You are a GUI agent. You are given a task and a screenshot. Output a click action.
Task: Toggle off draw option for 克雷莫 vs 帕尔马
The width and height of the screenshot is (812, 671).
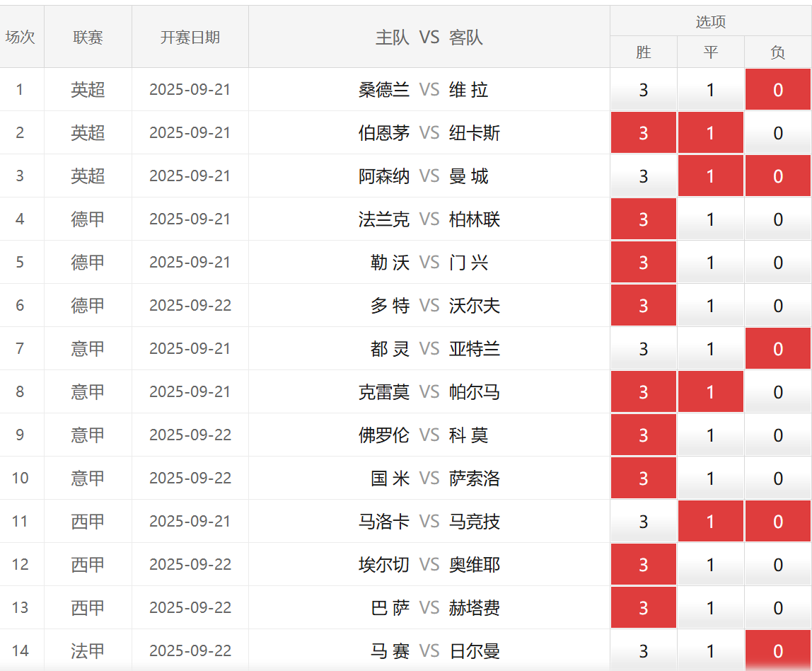click(710, 392)
